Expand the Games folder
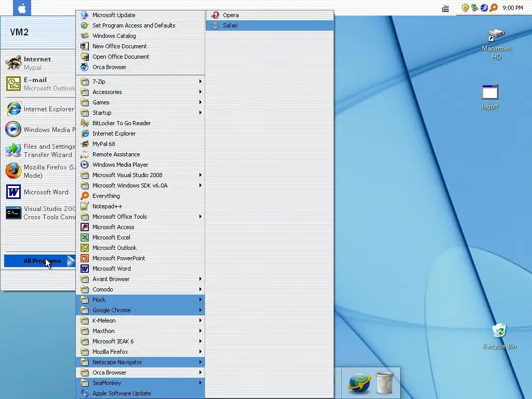The image size is (532, 399). (140, 102)
